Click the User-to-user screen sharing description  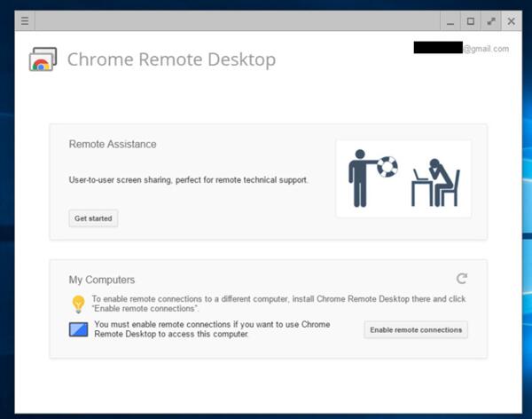coord(189,180)
